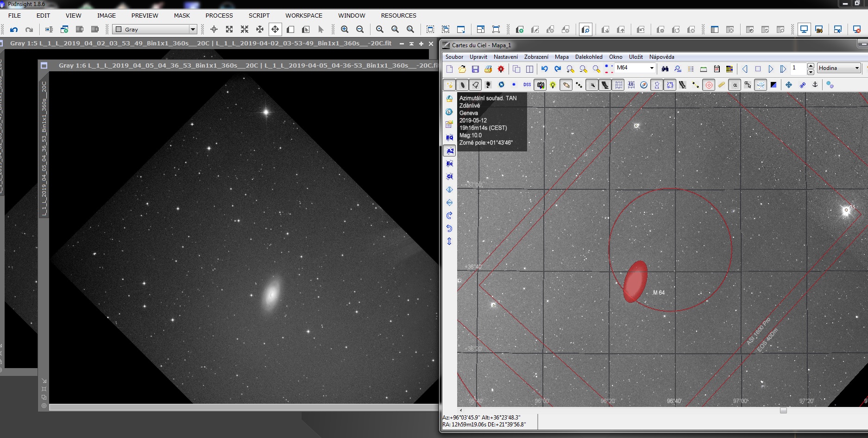This screenshot has height=438, width=868.
Task: Click the PixInsight undo arrow icon
Action: pos(14,30)
